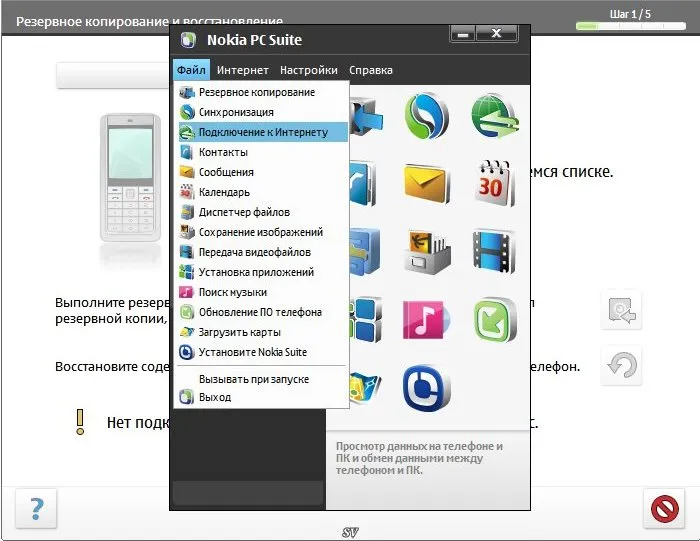
Task: Open Календарь from the menu
Action: point(263,192)
